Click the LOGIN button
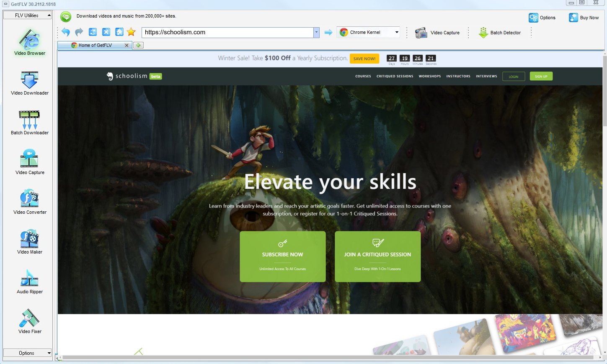 point(514,77)
